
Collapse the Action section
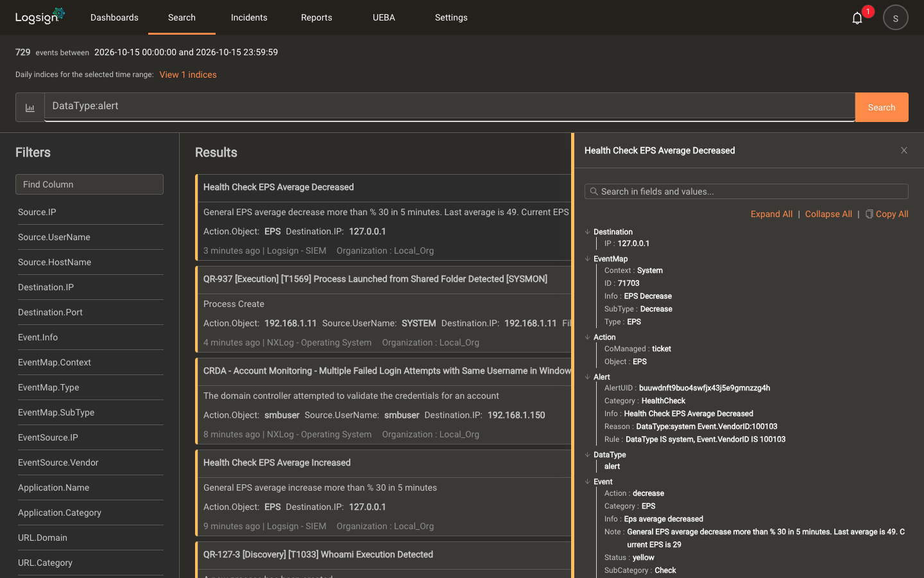click(x=587, y=337)
